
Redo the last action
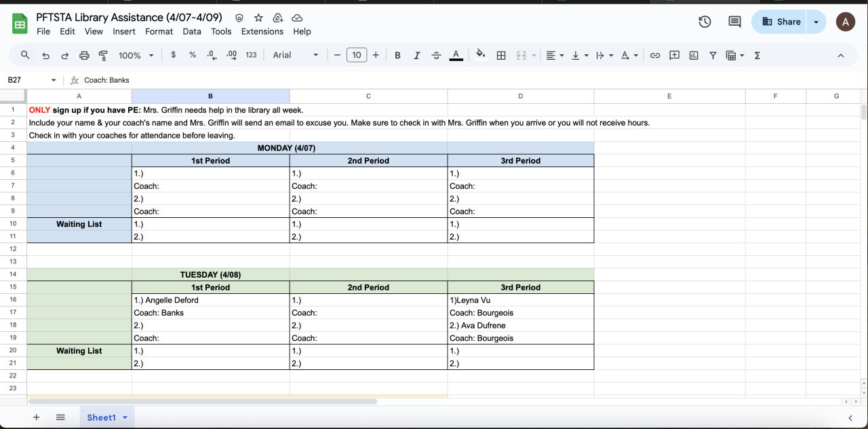pos(65,55)
